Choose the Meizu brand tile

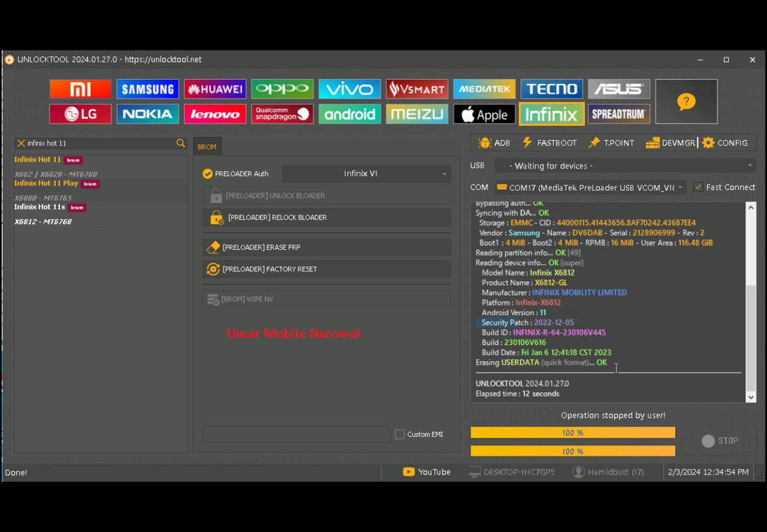tap(417, 114)
